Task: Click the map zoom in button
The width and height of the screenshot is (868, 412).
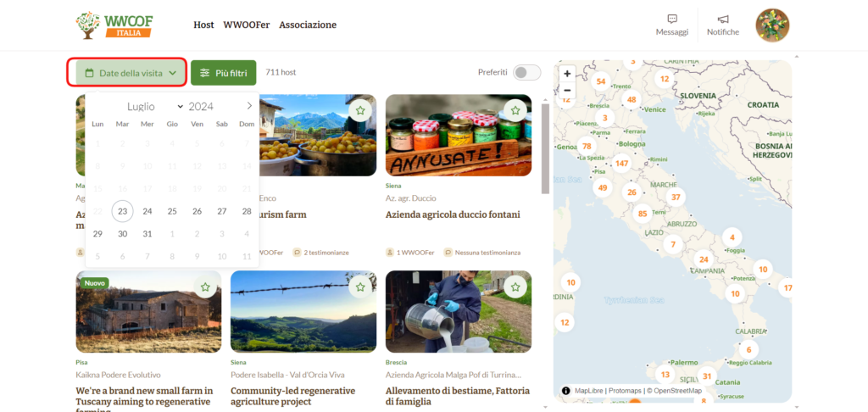Action: click(567, 74)
